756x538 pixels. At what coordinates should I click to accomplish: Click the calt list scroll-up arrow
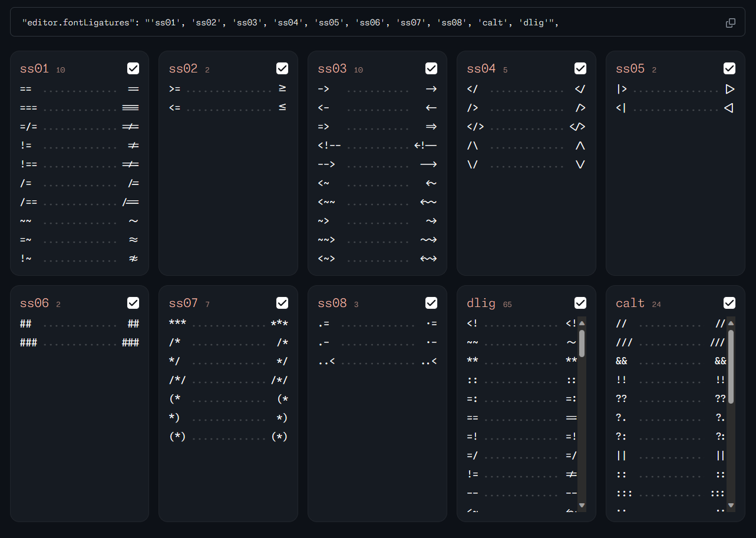tap(731, 323)
